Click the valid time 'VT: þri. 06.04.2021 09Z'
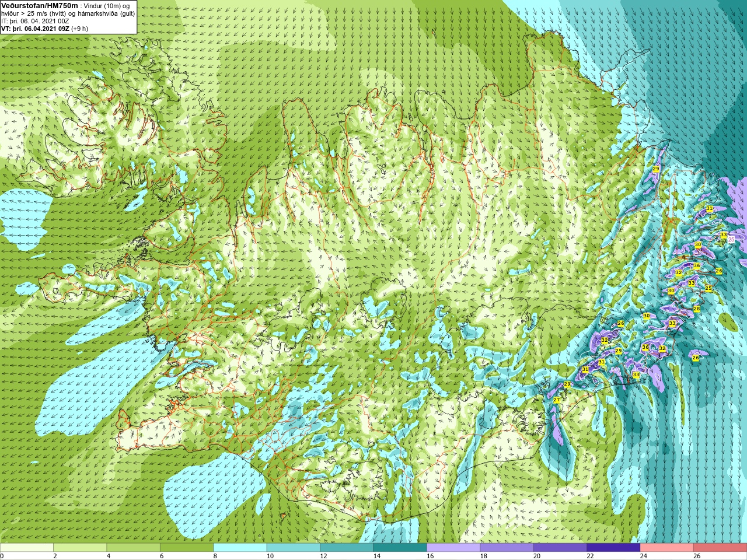 click(36, 29)
